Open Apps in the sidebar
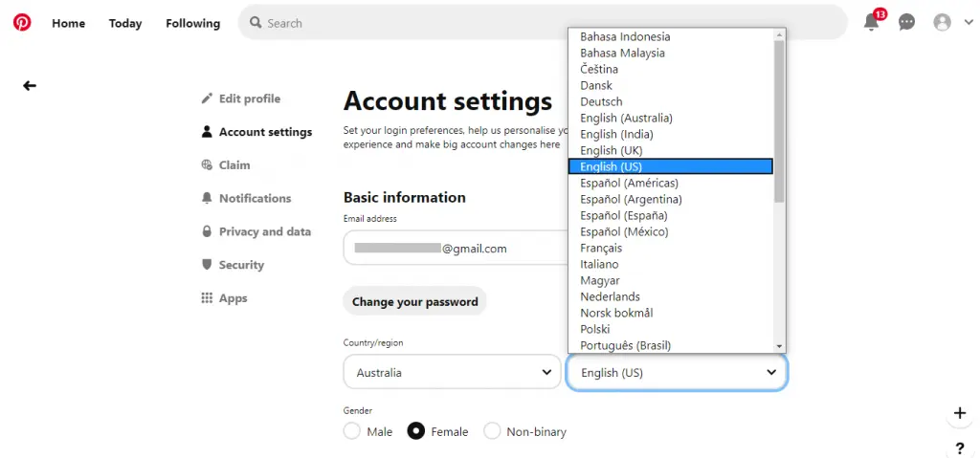The width and height of the screenshot is (980, 458). click(234, 298)
